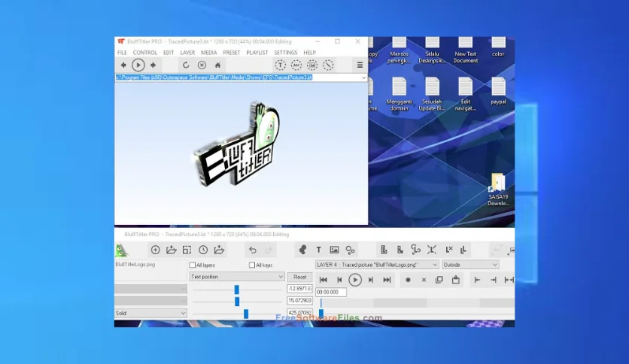Screen dimensions: 629x364
Task: Click the Home icon in the toolbar
Action: pyautogui.click(x=218, y=65)
